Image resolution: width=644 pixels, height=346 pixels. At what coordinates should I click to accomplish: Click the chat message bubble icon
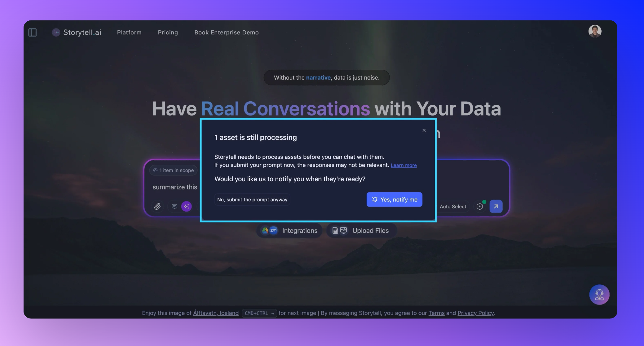click(x=174, y=207)
